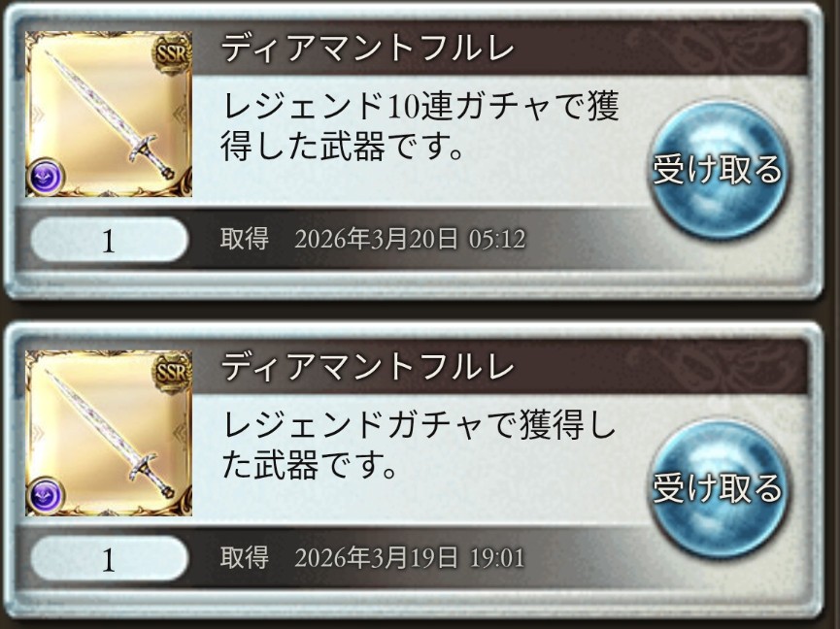Tap the date 2026年3月19日 19:01

pos(410,558)
